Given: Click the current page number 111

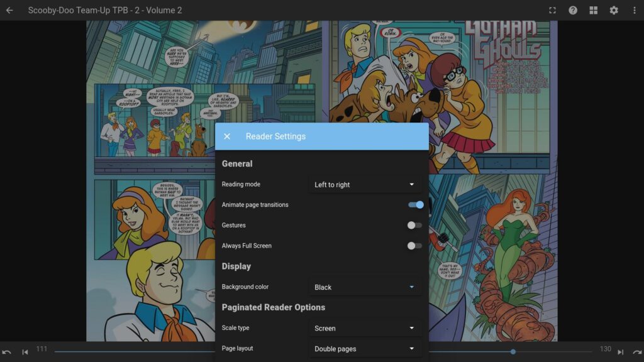Looking at the screenshot, I should tap(42, 349).
